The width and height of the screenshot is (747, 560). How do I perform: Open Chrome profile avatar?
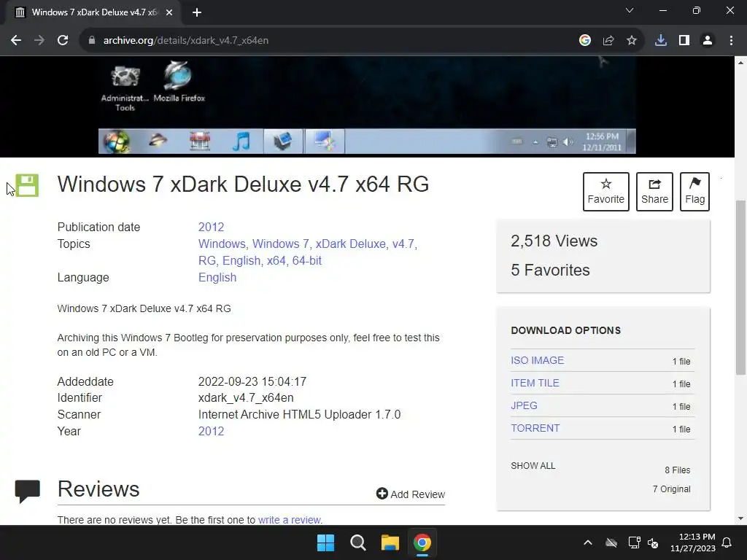(708, 41)
